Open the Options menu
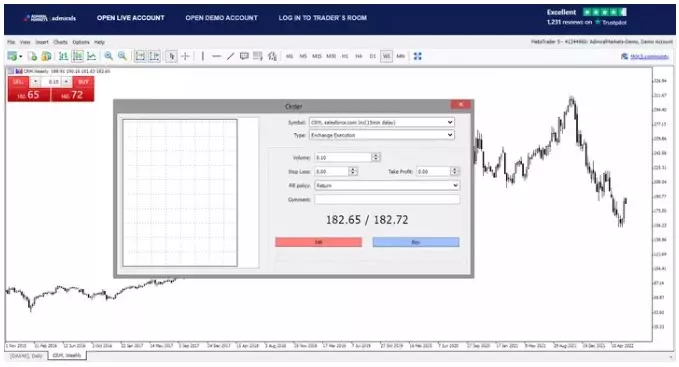 (x=81, y=42)
